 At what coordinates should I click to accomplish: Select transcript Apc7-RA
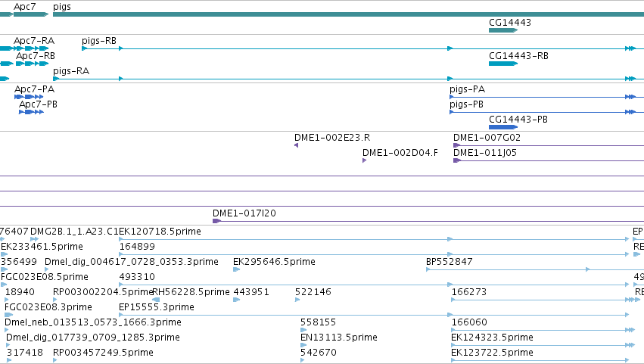pos(34,41)
